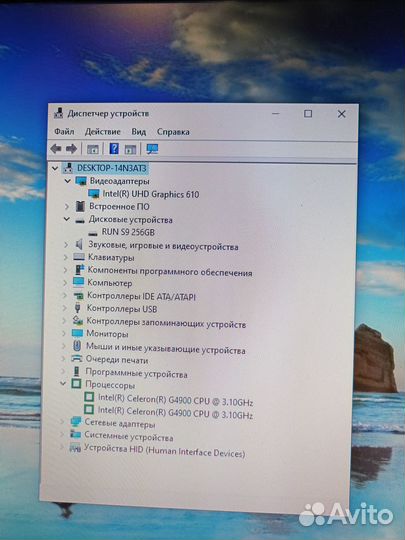This screenshot has height=540, width=405.
Task: Click the Программные устройства icon
Action: pos(76,371)
